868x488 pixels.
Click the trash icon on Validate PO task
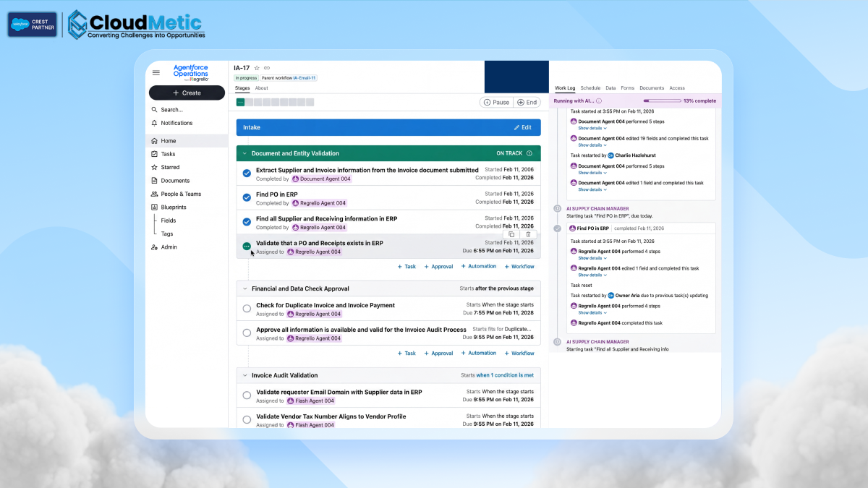click(528, 234)
